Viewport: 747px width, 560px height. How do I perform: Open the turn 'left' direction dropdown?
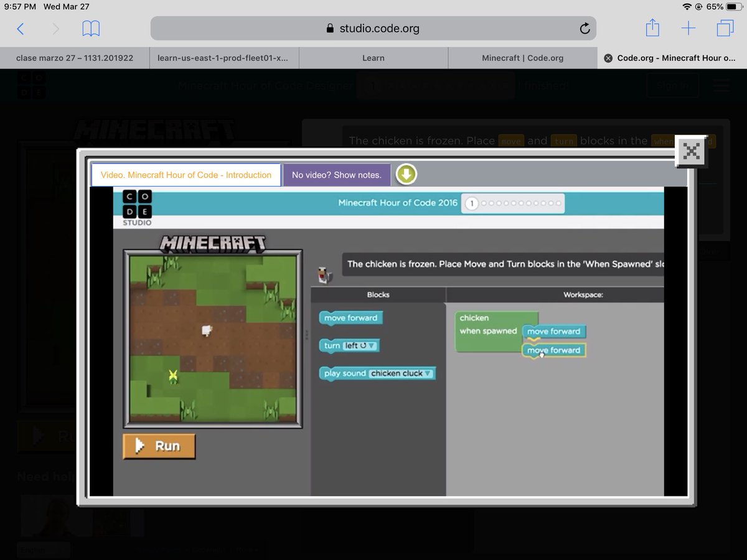(360, 345)
